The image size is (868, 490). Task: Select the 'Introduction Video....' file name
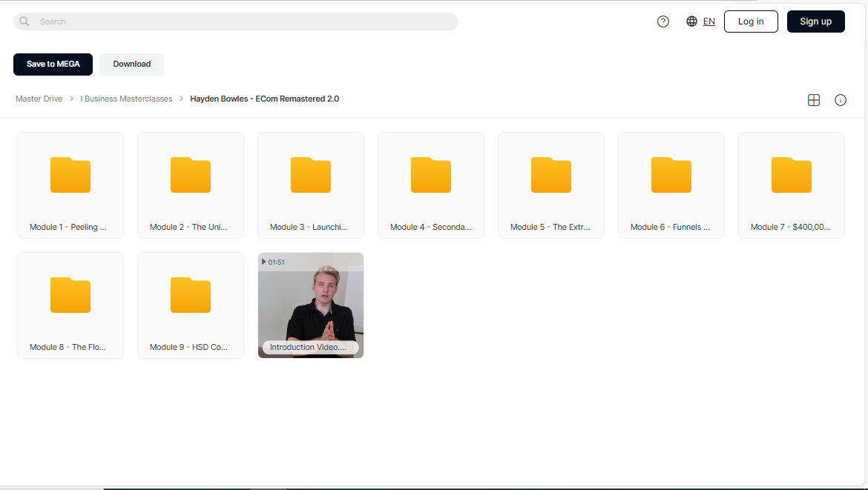click(309, 348)
